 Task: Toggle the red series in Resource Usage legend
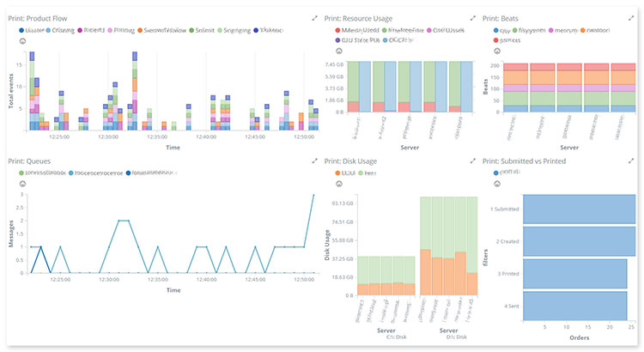(x=337, y=29)
